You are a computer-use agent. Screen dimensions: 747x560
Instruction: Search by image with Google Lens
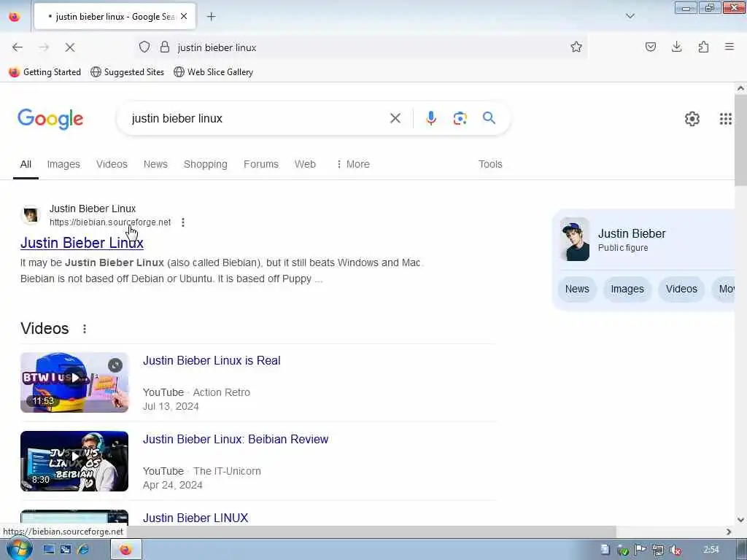(460, 118)
